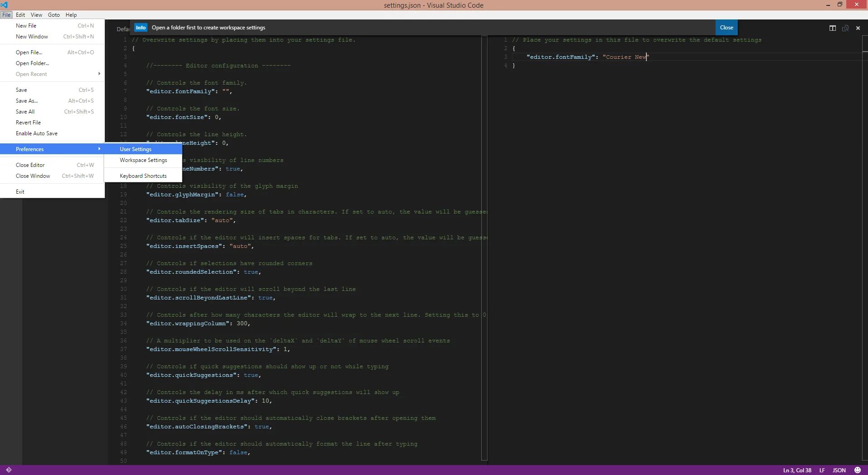Screen dimensions: 868x475
Task: Click the user settings editor overview scrollbar
Action: click(x=865, y=249)
